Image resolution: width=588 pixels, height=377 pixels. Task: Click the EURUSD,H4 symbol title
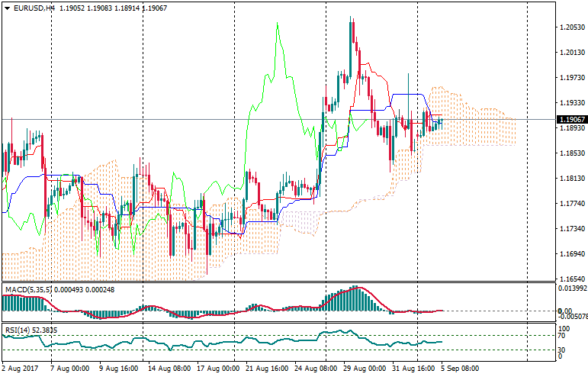(34, 8)
